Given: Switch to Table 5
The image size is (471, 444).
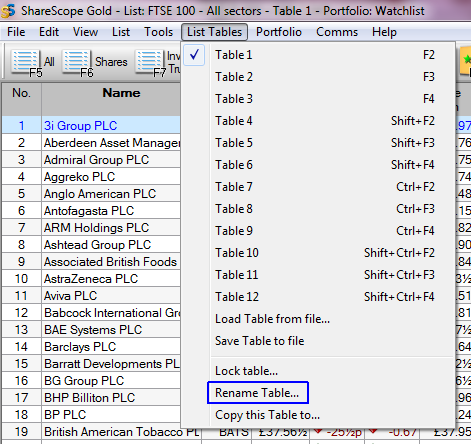Looking at the screenshot, I should pos(318,143).
